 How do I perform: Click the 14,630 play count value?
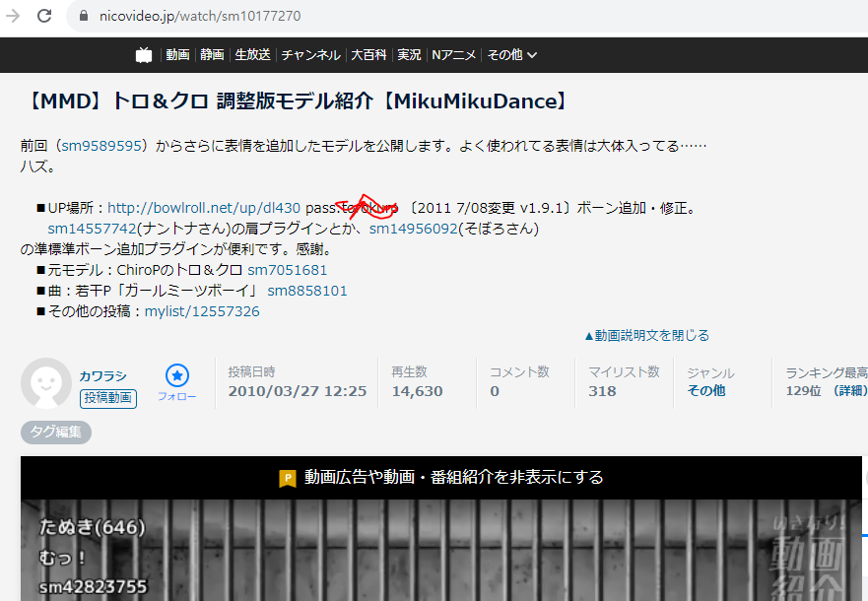(x=417, y=391)
